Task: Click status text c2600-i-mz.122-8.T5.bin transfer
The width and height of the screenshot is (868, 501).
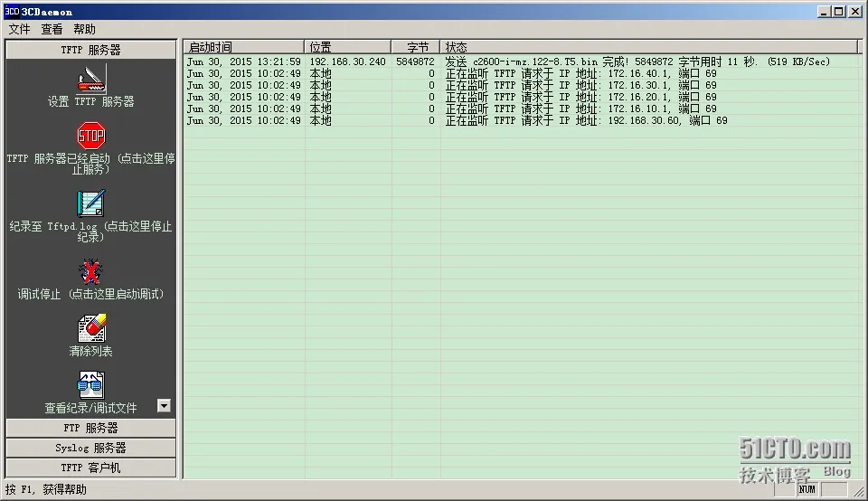Action: (637, 61)
